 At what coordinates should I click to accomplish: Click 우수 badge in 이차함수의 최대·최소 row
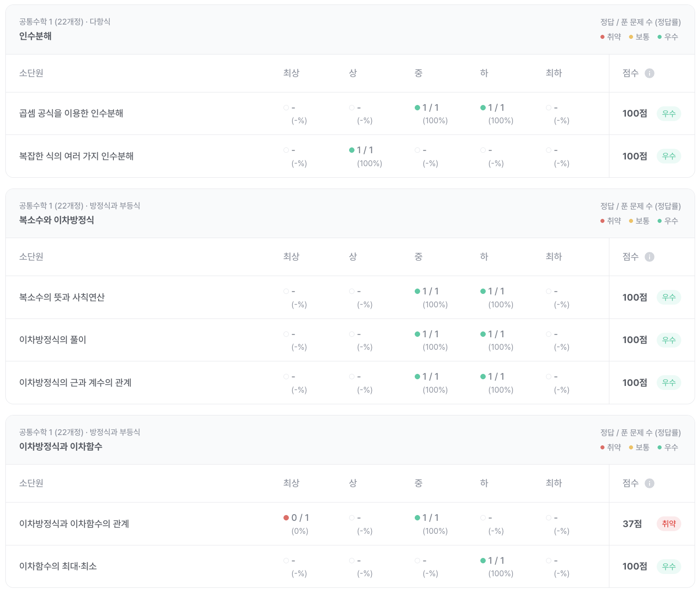pyautogui.click(x=668, y=566)
